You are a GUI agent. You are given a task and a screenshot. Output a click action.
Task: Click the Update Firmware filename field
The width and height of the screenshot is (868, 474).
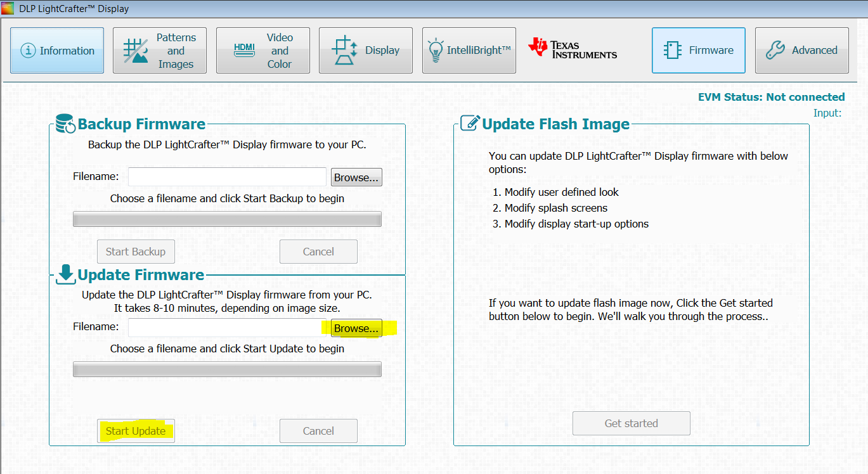click(227, 328)
